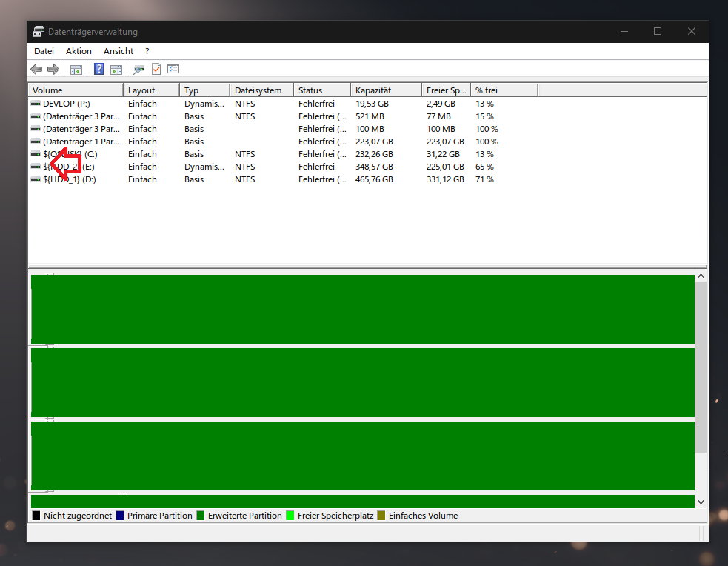Open the Aktion menu
The height and width of the screenshot is (566, 728).
point(79,51)
